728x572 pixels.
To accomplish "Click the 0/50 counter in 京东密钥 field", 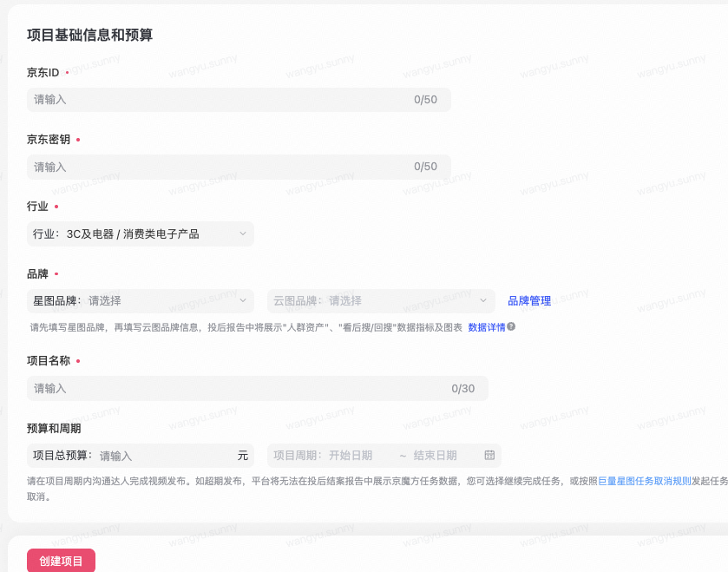I will click(425, 167).
